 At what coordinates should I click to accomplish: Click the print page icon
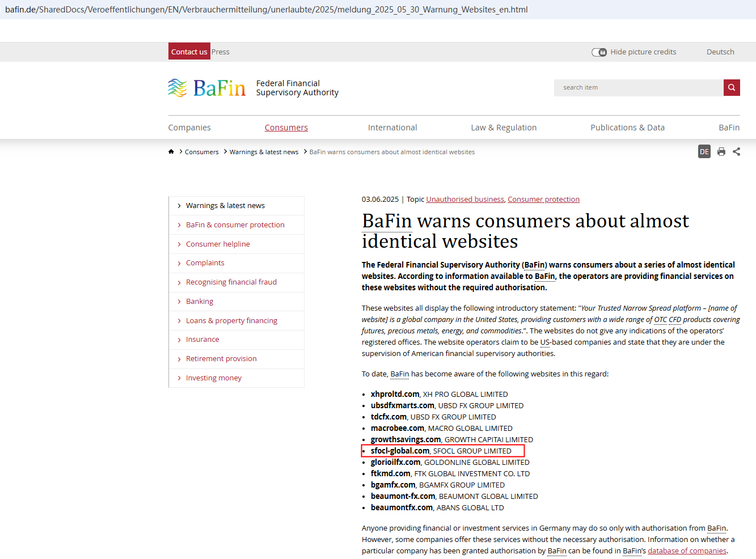pyautogui.click(x=721, y=151)
